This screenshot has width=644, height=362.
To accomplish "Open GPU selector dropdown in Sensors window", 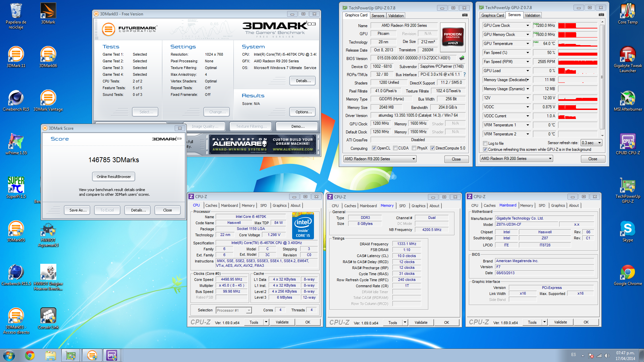I will [516, 159].
